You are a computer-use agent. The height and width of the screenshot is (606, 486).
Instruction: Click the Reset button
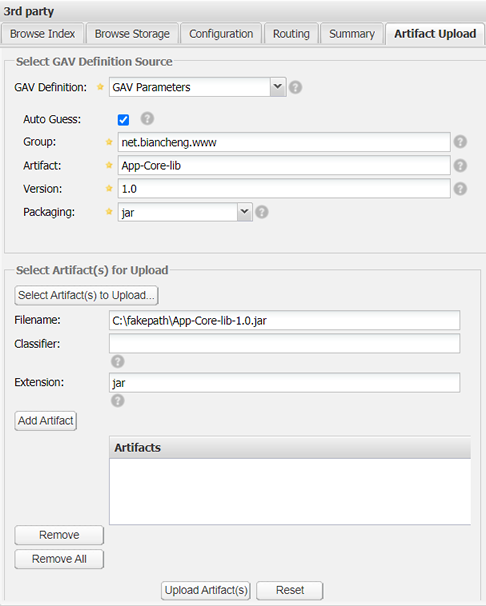290,590
